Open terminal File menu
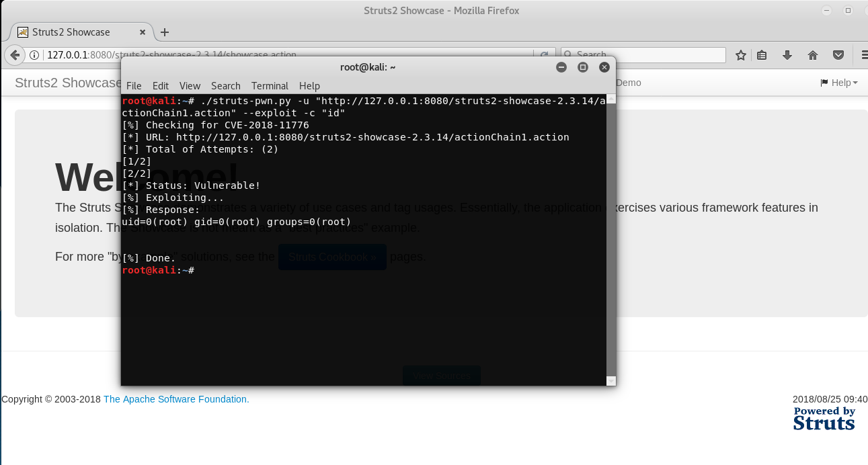This screenshot has width=868, height=465. (x=134, y=86)
